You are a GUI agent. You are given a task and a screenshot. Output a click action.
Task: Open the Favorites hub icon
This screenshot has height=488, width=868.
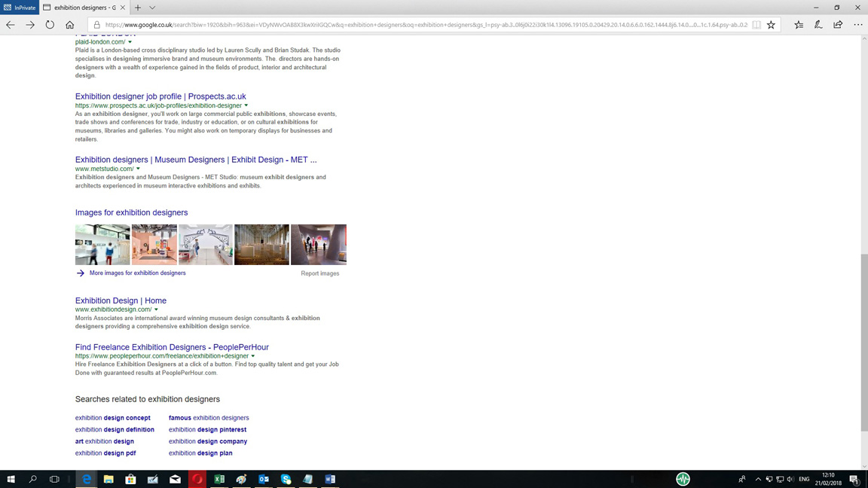pyautogui.click(x=799, y=25)
